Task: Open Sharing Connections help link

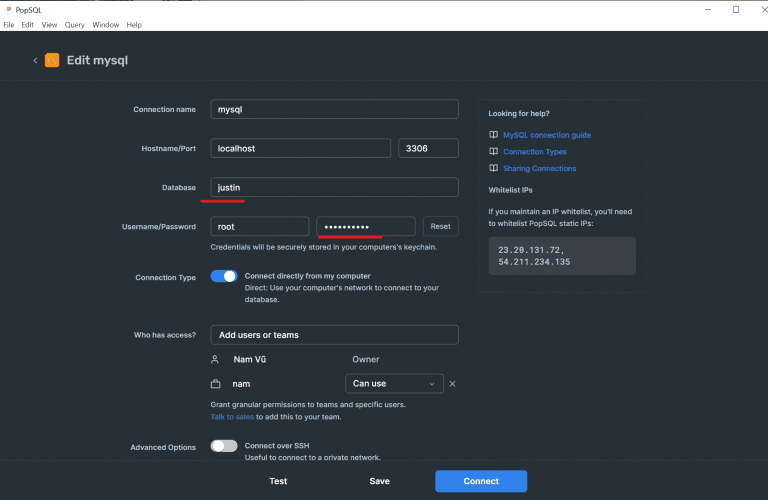Action: click(x=539, y=168)
